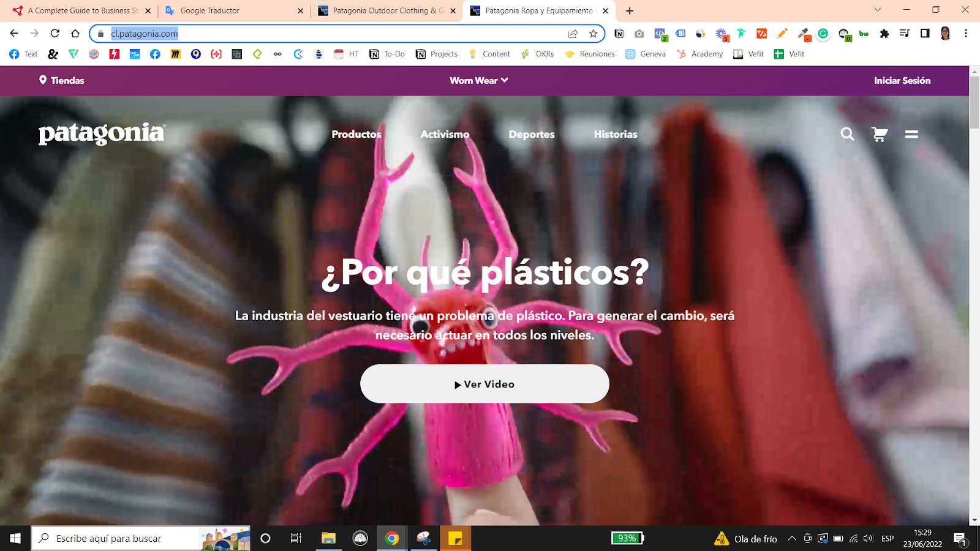The width and height of the screenshot is (980, 551).
Task: Open the Reuniones bookmark
Action: click(590, 54)
